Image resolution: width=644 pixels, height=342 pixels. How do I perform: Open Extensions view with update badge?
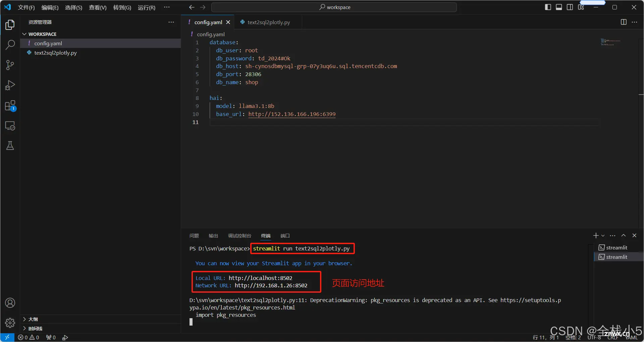10,106
